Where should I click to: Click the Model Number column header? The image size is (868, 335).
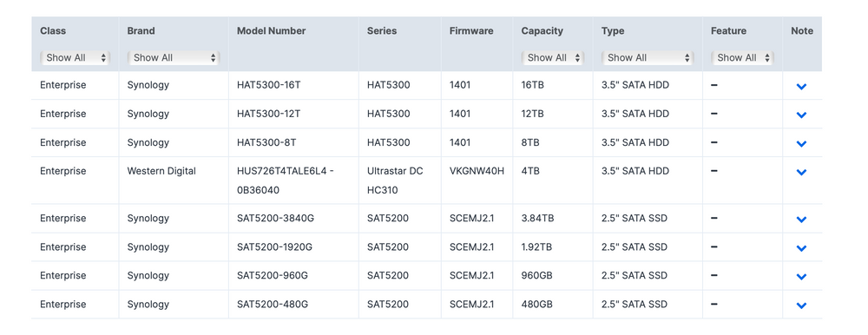tap(271, 31)
